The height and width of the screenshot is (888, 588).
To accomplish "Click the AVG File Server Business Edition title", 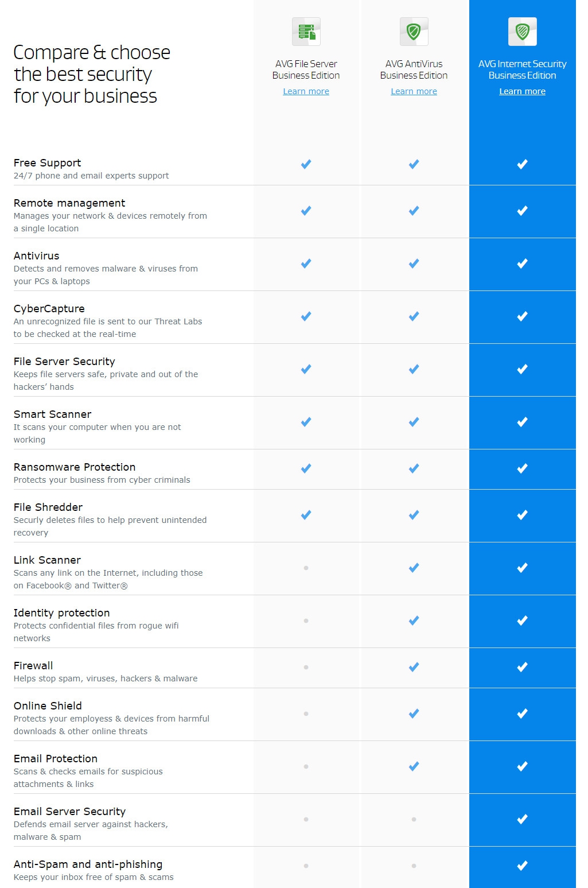I will coord(306,69).
